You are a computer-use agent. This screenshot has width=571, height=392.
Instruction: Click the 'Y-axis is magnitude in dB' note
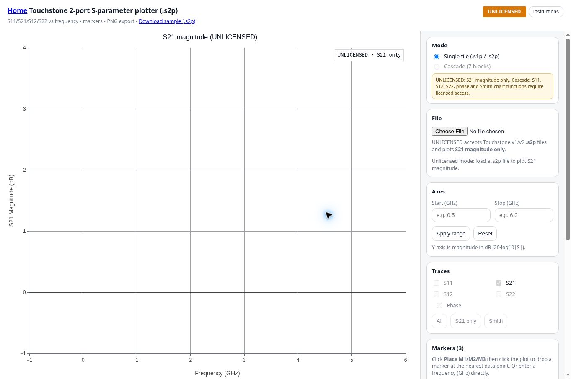point(478,248)
